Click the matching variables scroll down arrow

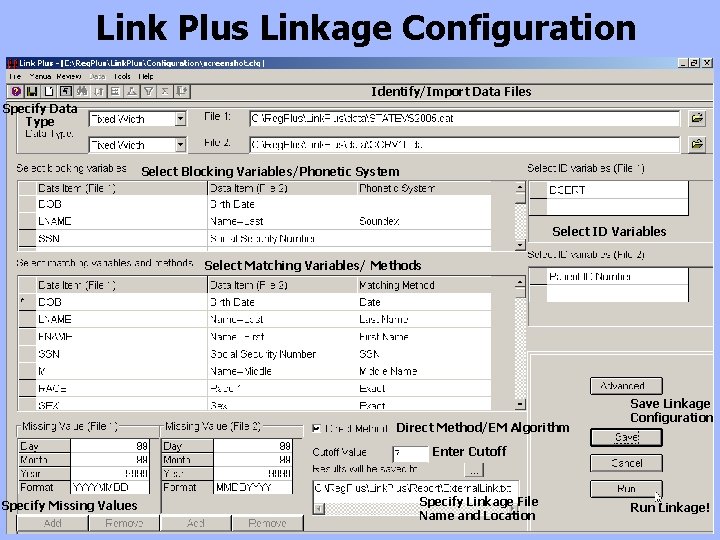click(x=520, y=404)
